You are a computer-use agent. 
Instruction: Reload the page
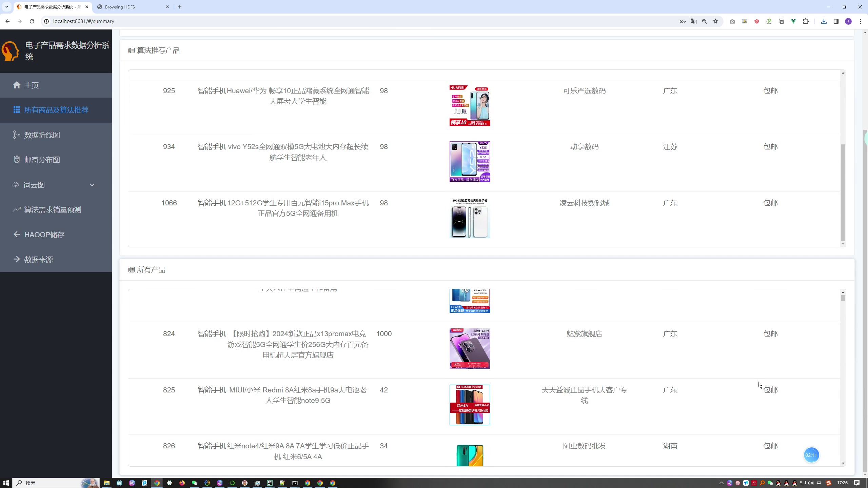pos(32,21)
